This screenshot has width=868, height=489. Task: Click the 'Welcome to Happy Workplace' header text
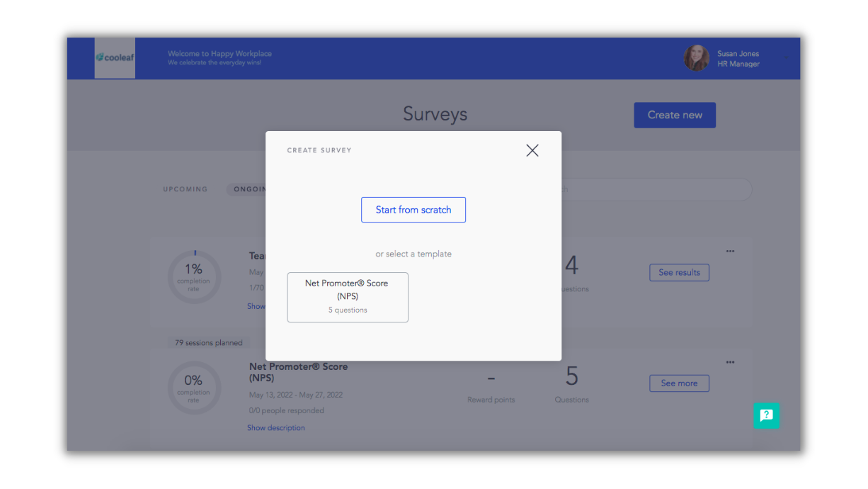pyautogui.click(x=219, y=54)
